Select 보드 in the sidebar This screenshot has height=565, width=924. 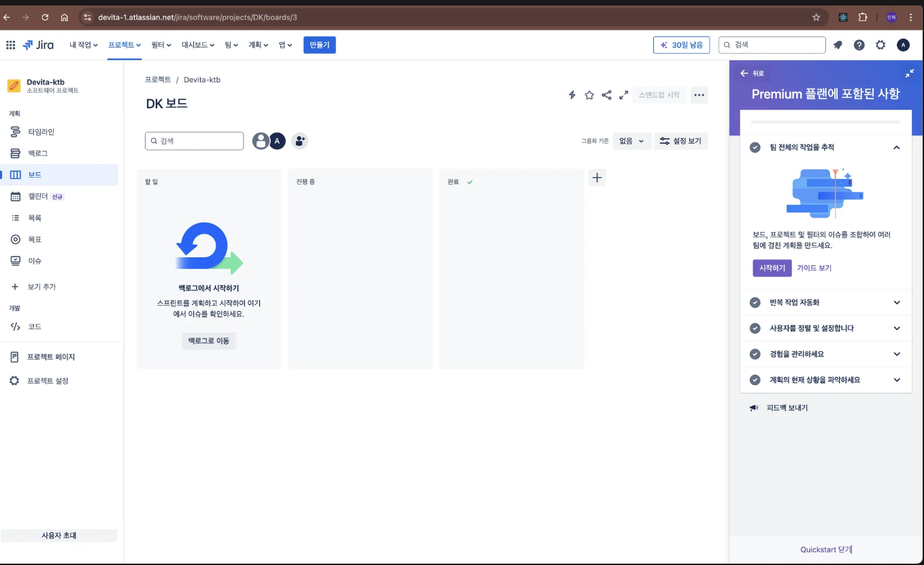click(59, 175)
